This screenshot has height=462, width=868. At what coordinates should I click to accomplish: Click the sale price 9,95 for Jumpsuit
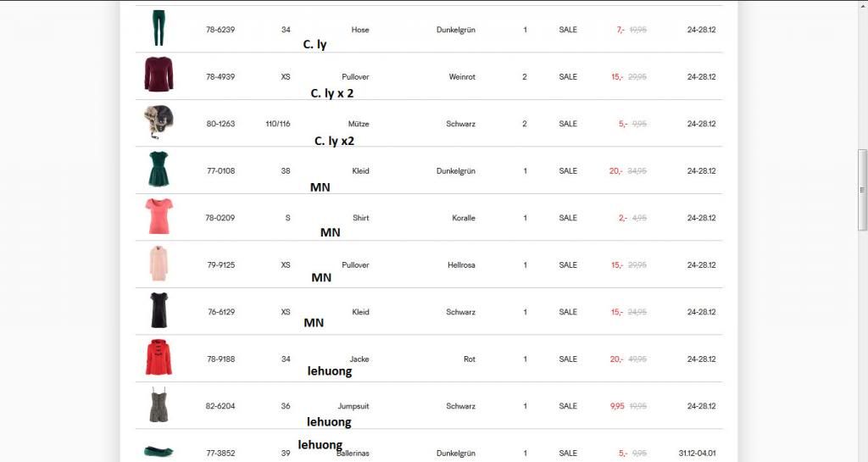[x=617, y=406]
